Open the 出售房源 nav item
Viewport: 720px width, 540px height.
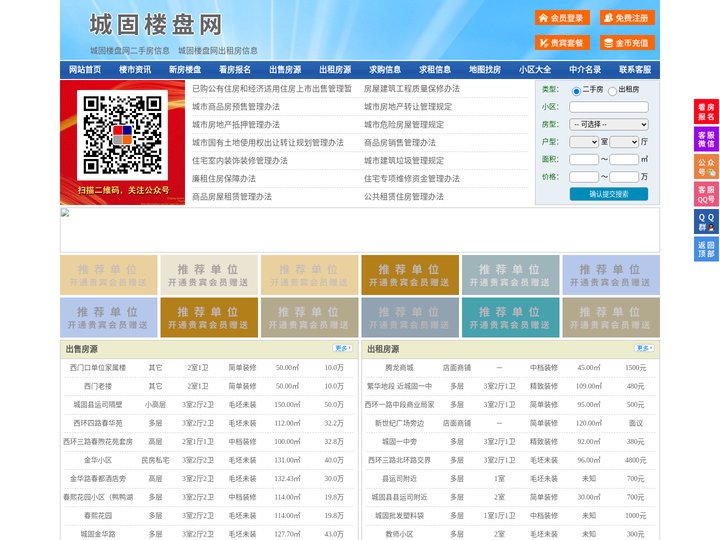point(285,70)
